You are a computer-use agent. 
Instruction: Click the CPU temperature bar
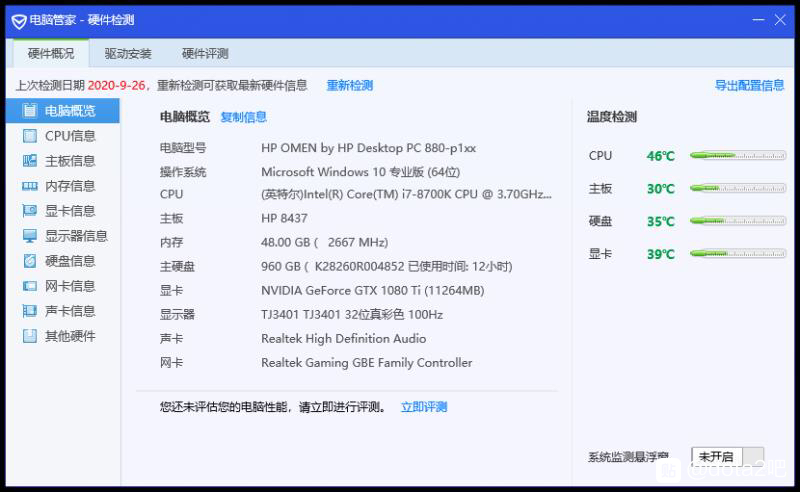(738, 155)
